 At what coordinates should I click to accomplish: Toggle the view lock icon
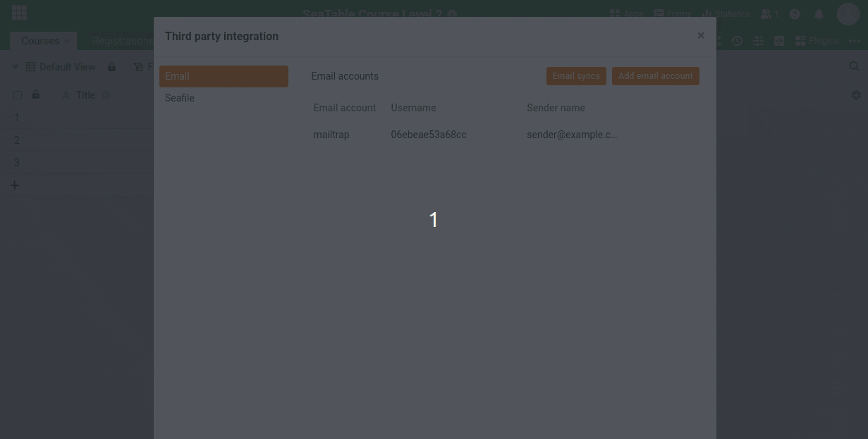click(x=111, y=67)
